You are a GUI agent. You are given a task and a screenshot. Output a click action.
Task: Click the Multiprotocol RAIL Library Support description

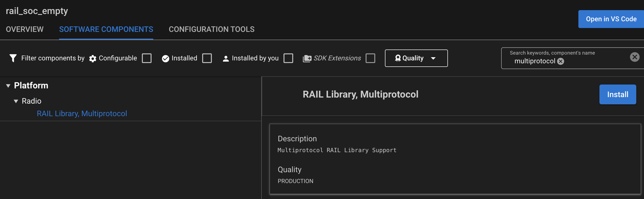pyautogui.click(x=337, y=150)
